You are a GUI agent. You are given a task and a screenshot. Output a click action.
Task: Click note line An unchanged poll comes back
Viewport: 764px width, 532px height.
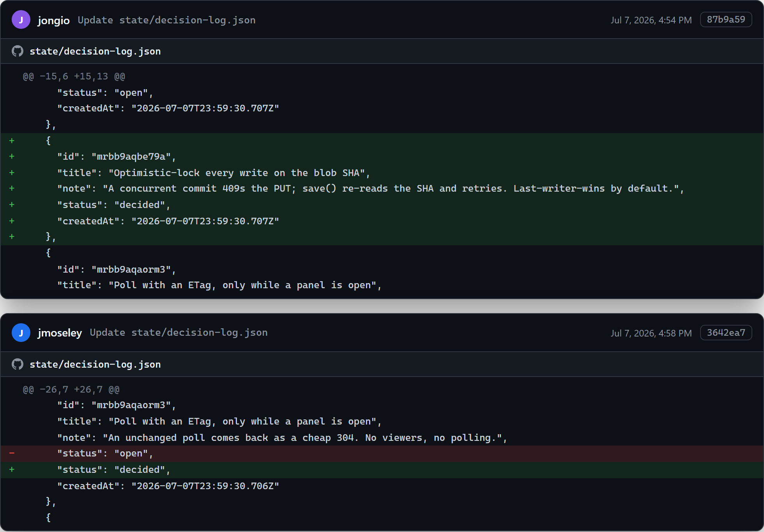382,438
